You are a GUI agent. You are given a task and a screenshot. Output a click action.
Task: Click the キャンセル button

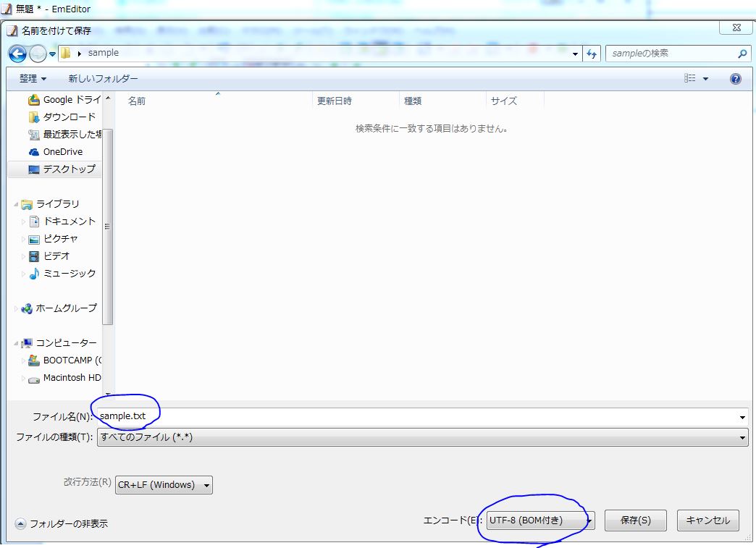(707, 520)
